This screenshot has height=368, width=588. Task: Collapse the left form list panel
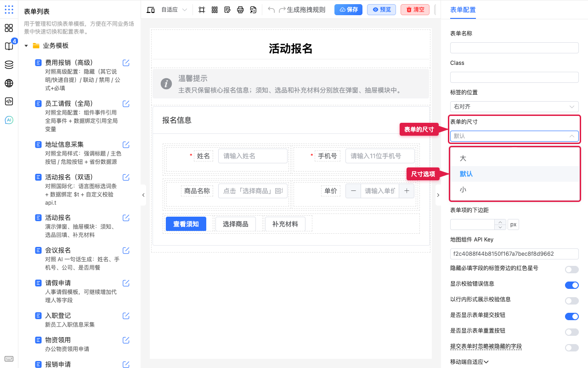pyautogui.click(x=143, y=195)
